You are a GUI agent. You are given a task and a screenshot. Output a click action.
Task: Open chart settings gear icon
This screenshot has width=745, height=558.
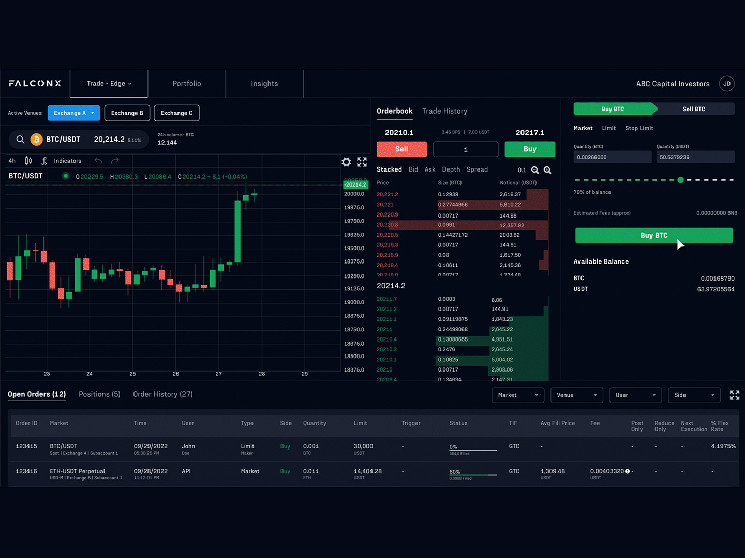(346, 162)
